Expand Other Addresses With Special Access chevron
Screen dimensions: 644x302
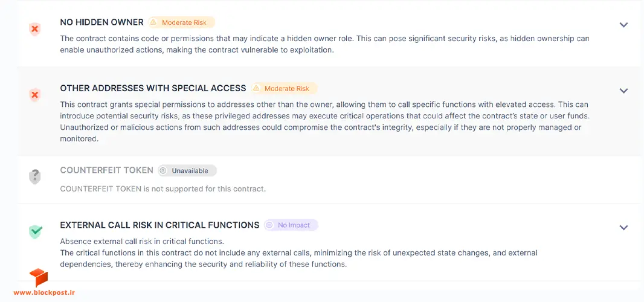click(x=623, y=91)
